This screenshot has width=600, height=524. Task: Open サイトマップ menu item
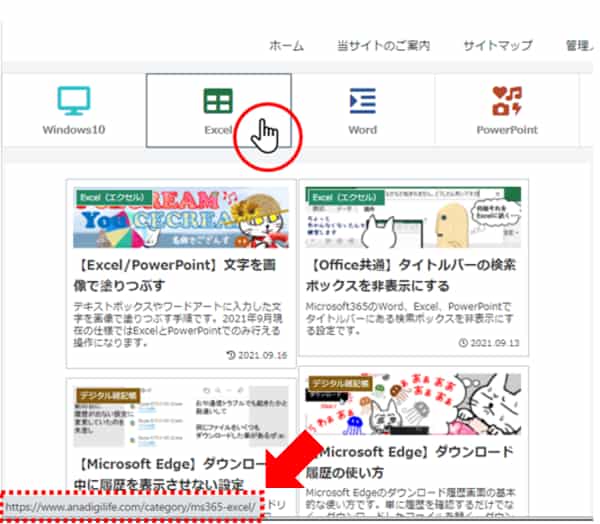(x=497, y=46)
